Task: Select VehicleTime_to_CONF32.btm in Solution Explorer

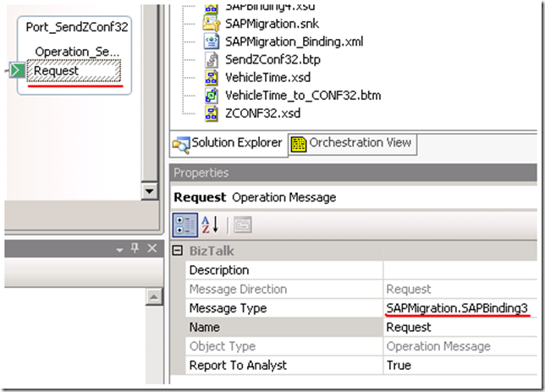Action: click(x=303, y=96)
